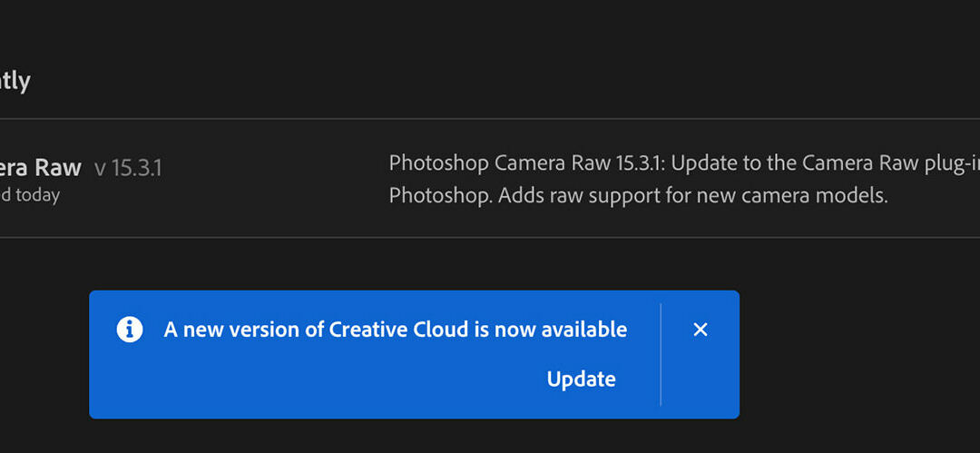Screen dimensions: 980x453
Task: Select the Camera Raw entry title
Action: pyautogui.click(x=41, y=168)
